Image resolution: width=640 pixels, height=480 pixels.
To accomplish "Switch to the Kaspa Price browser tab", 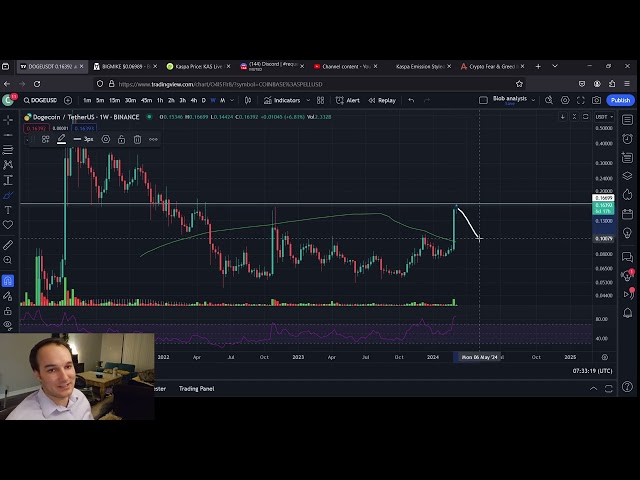I will click(198, 66).
